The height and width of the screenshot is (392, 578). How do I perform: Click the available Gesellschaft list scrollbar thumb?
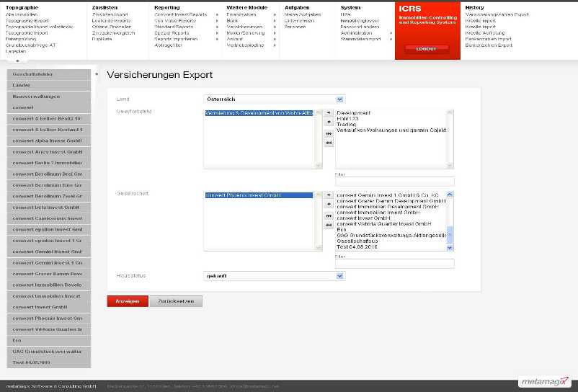(450, 235)
